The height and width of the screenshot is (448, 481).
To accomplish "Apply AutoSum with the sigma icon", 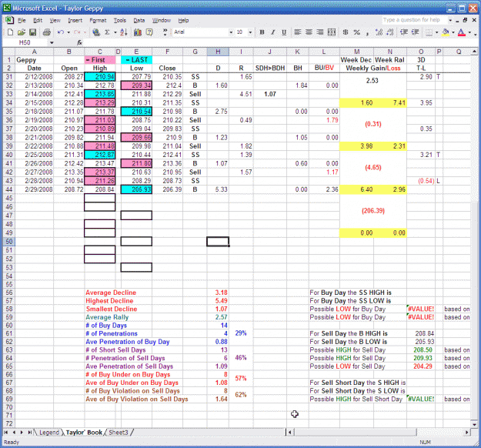I will coord(107,32).
